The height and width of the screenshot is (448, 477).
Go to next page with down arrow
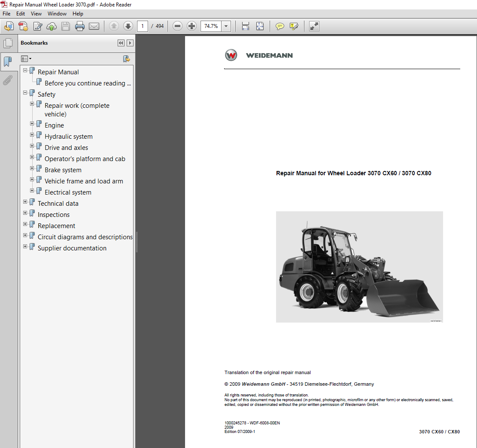click(128, 27)
